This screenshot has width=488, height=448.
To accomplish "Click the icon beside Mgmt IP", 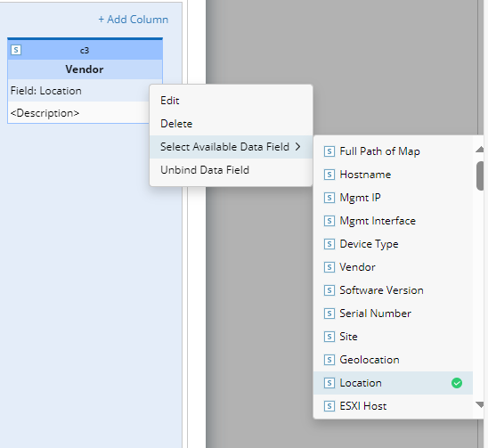I will (x=329, y=198).
